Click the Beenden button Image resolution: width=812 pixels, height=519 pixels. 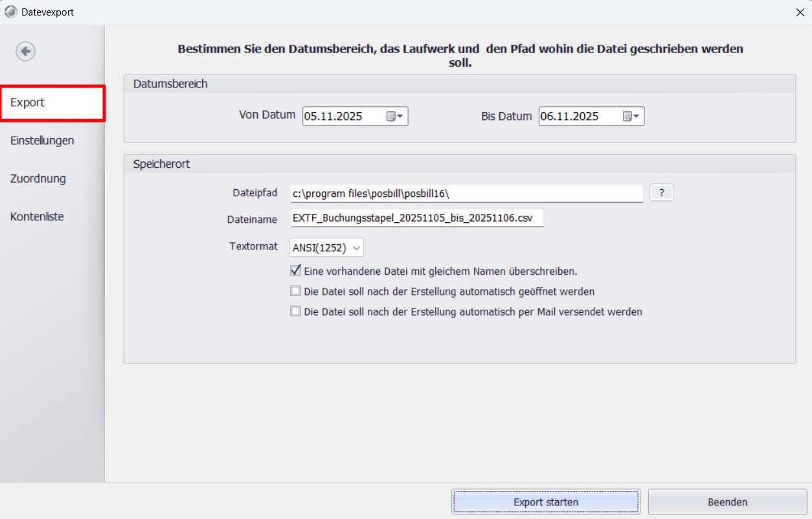(x=728, y=502)
